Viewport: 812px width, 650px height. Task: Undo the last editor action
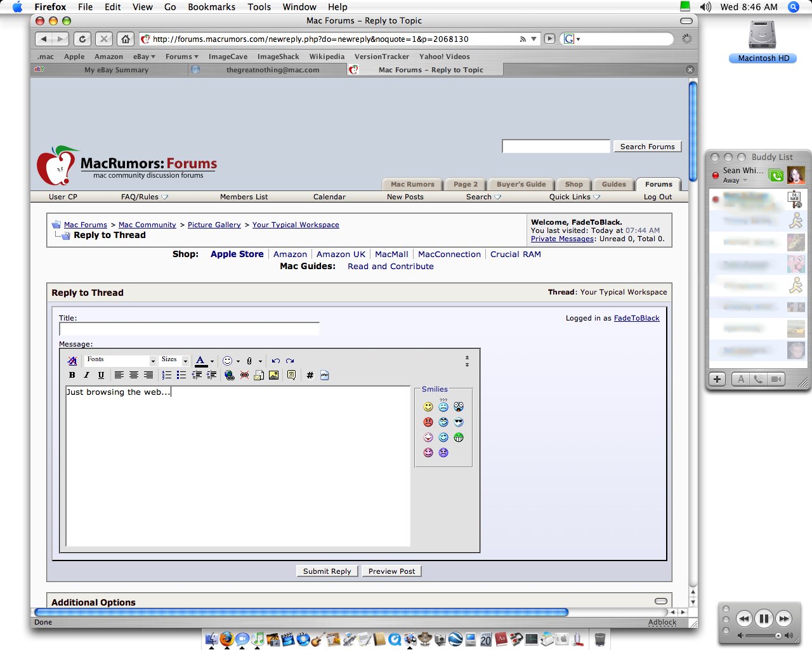[275, 361]
